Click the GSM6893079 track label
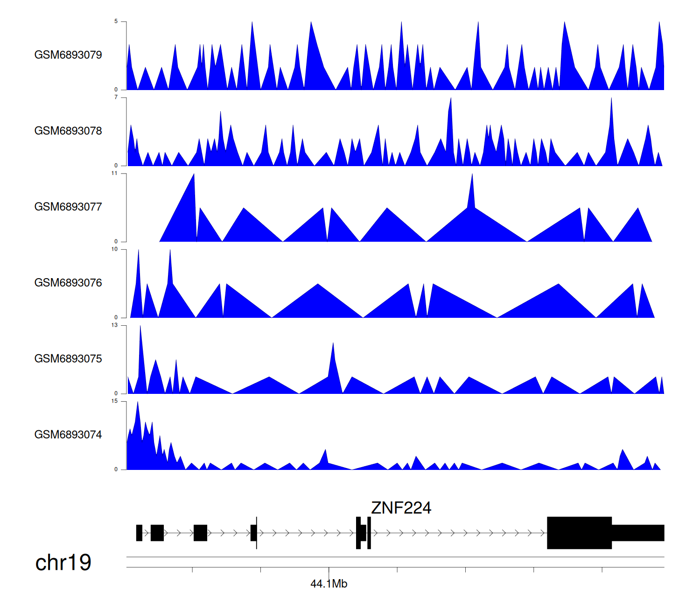 point(68,55)
